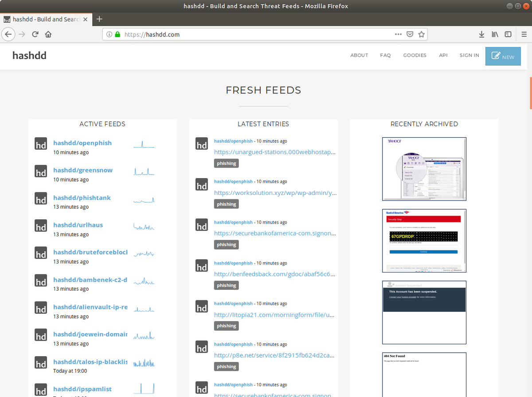The width and height of the screenshot is (532, 397).
Task: Click hd avatar beside hashdd/openphish feed
Action: click(41, 144)
